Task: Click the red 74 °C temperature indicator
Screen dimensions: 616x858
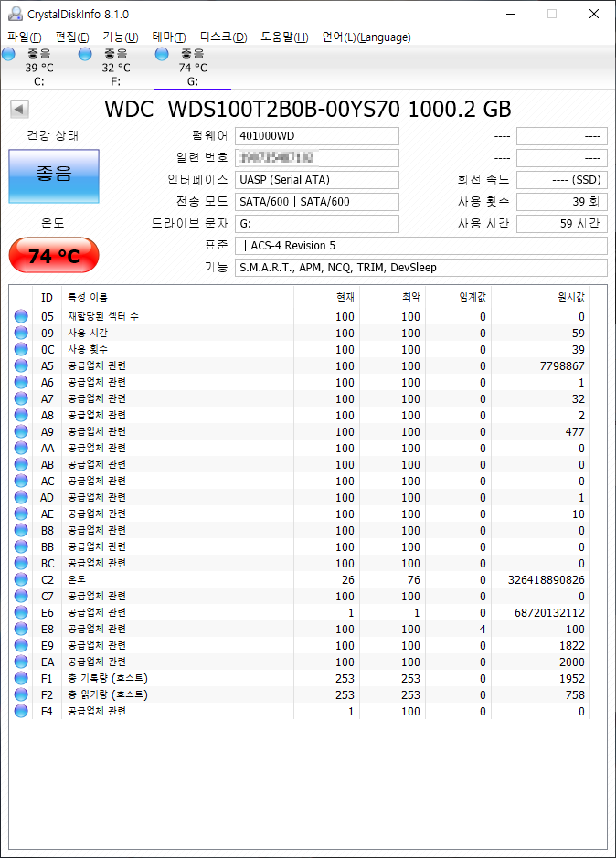Action: [54, 256]
